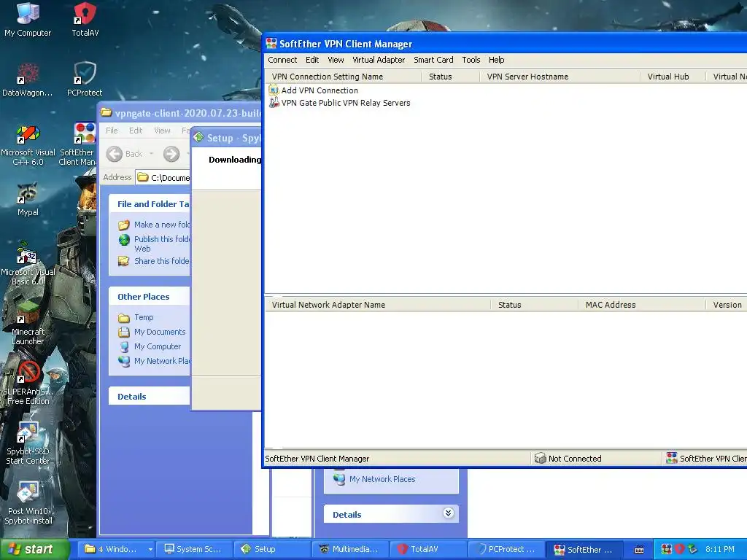
Task: Click Other Places panel header
Action: 149,297
